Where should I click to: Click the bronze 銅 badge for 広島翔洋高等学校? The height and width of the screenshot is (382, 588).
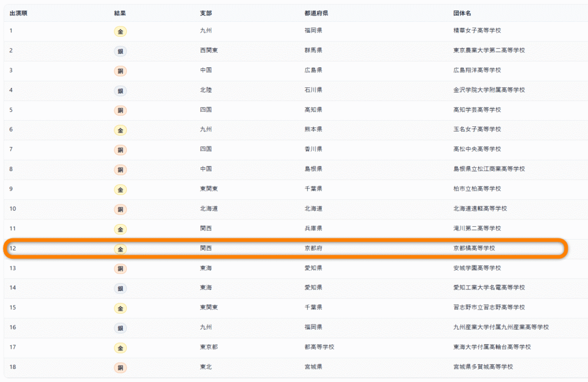coord(120,71)
